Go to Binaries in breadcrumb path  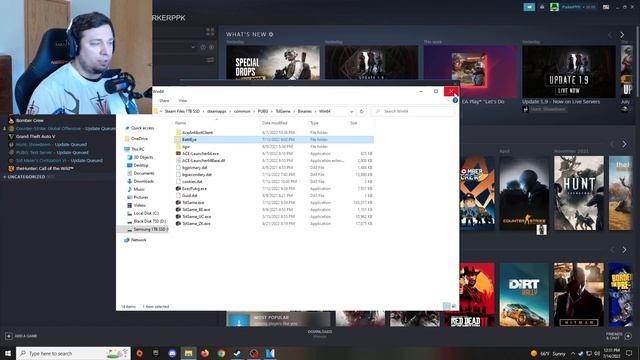tap(304, 111)
